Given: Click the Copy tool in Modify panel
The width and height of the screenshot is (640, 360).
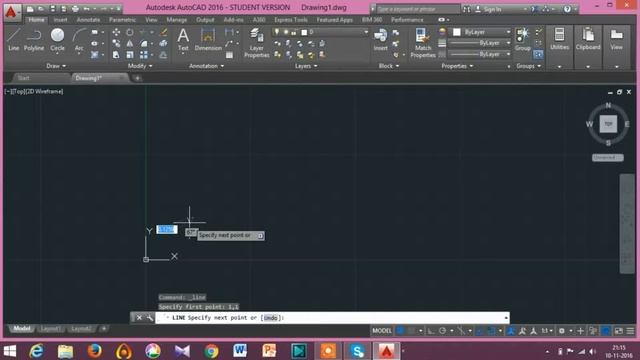Looking at the screenshot, I should [116, 44].
